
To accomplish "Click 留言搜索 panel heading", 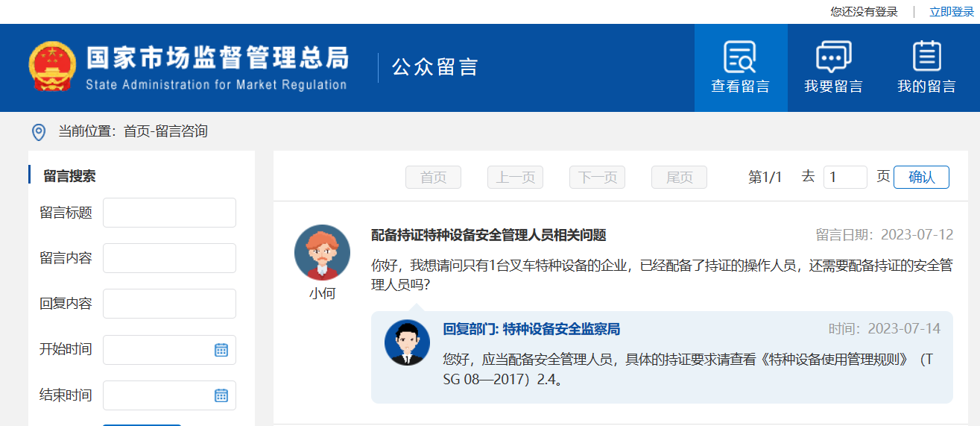I will click(69, 176).
